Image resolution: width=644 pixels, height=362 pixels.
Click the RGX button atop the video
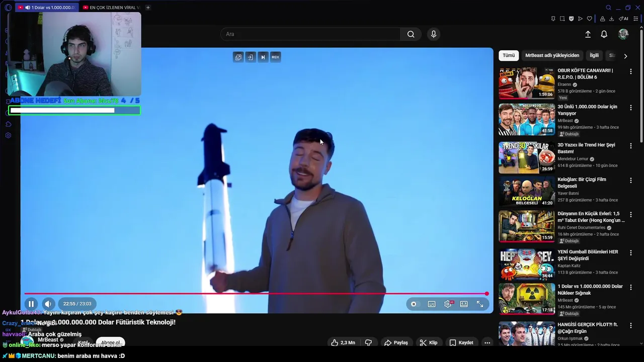[275, 57]
